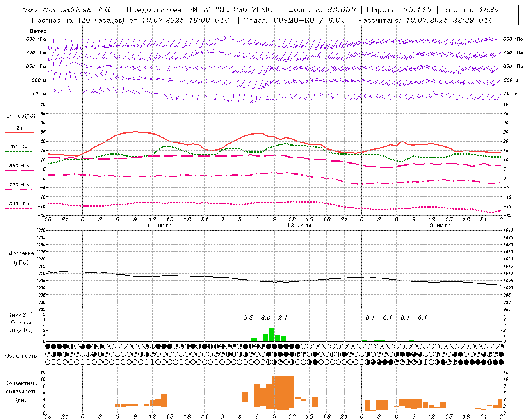Click the date label "12 июля"
The image size is (525, 420).
pyautogui.click(x=299, y=226)
